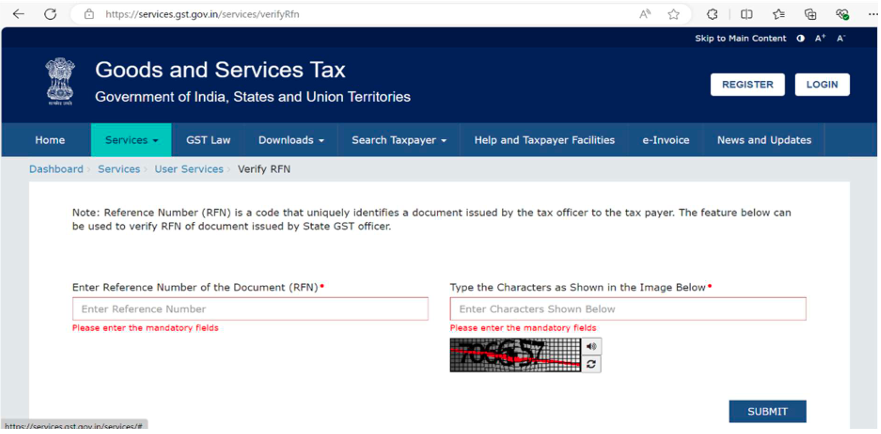Viewport: 881px width, 434px height.
Task: Follow Skip to Main Content link
Action: (741, 38)
